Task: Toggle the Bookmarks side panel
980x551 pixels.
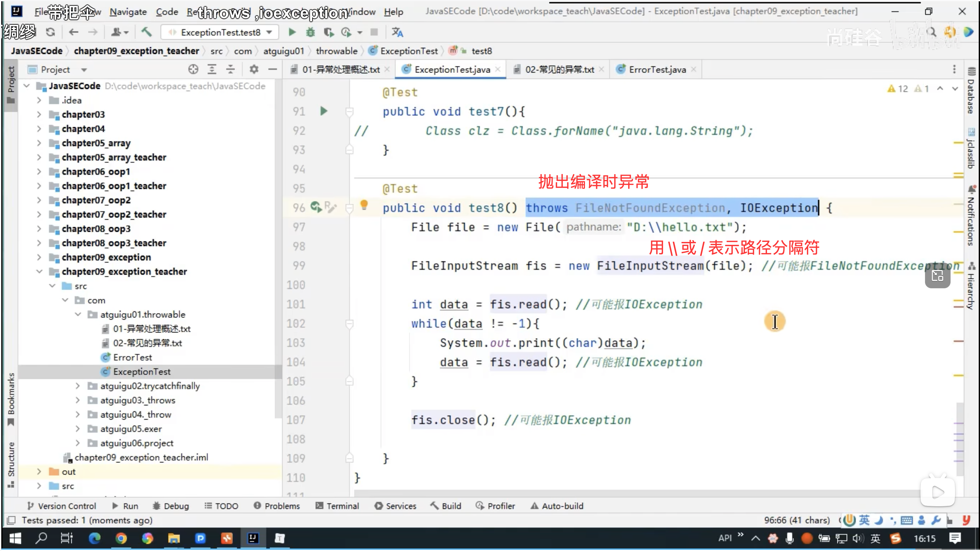Action: pyautogui.click(x=11, y=397)
